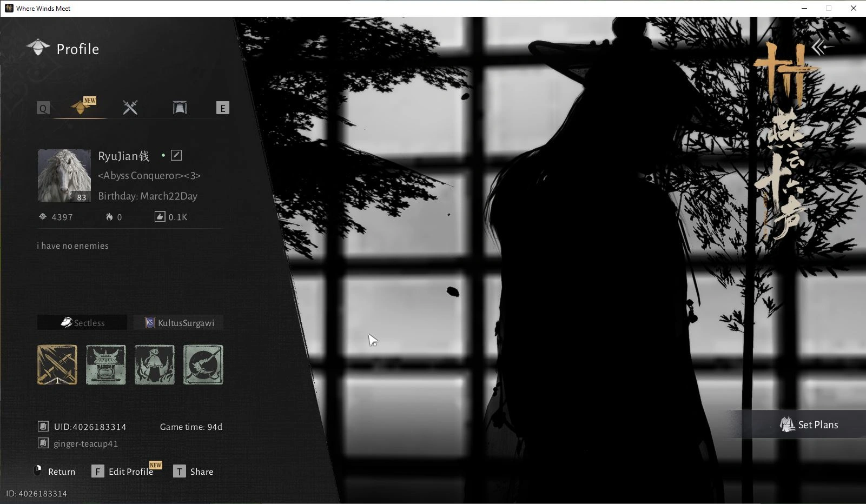Select the Sectless sect badge

(82, 323)
